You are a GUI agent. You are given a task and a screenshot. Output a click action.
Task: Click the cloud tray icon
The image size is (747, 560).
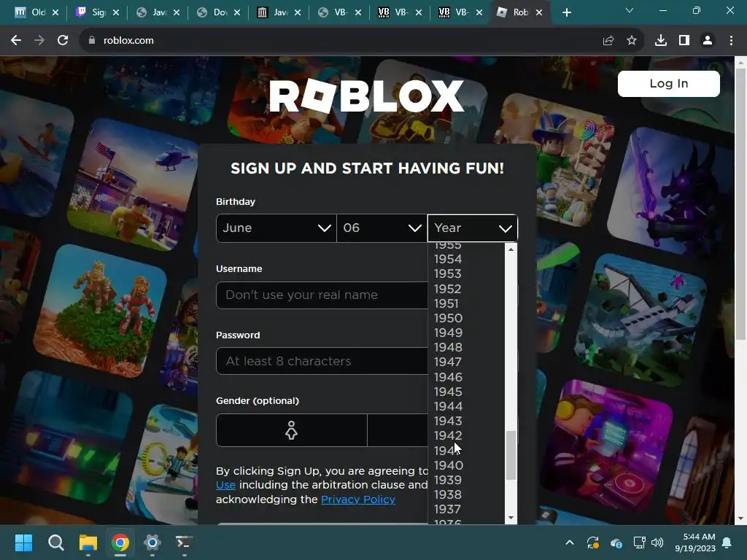[616, 542]
